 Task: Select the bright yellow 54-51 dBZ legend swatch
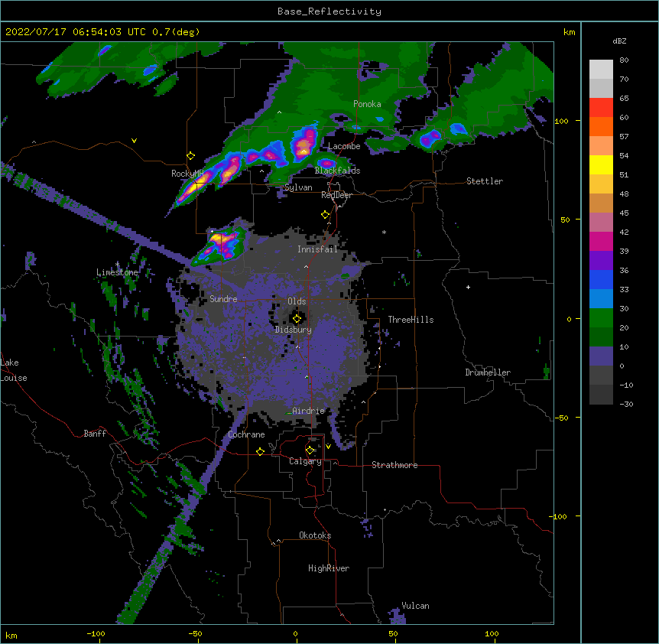[601, 164]
